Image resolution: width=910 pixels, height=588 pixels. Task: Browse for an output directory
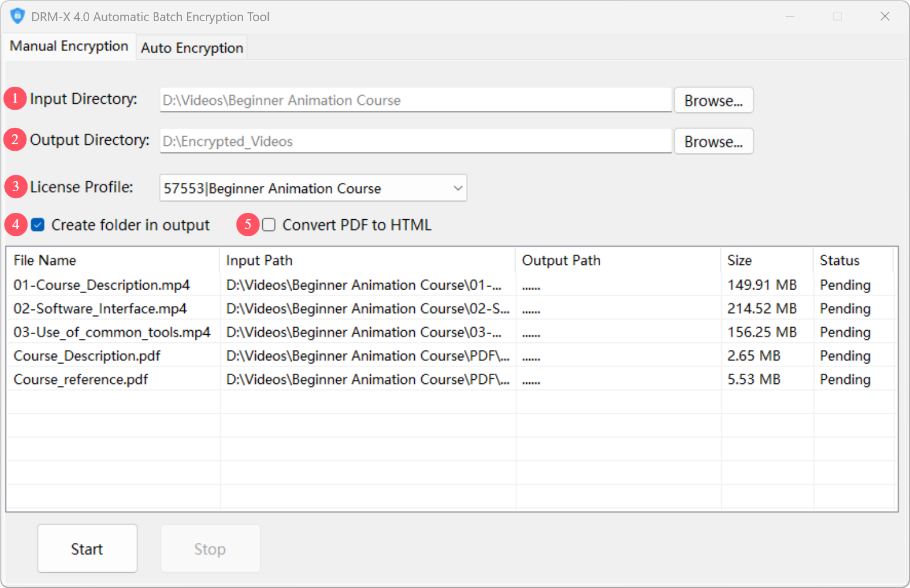pyautogui.click(x=713, y=141)
